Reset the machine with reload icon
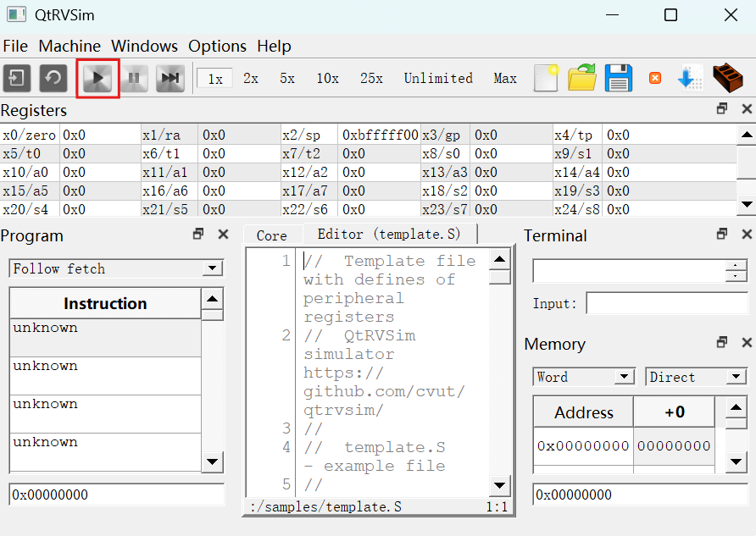756x536 pixels. [x=53, y=78]
